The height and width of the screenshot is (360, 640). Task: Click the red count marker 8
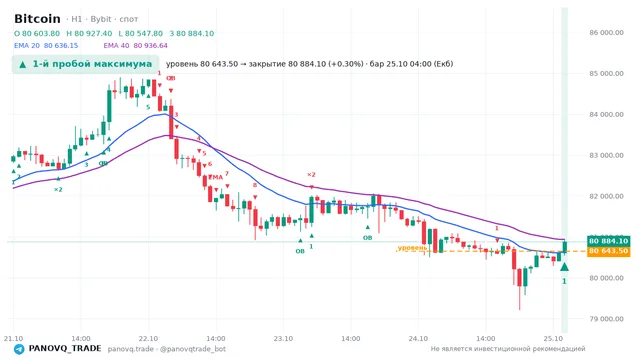tap(255, 185)
